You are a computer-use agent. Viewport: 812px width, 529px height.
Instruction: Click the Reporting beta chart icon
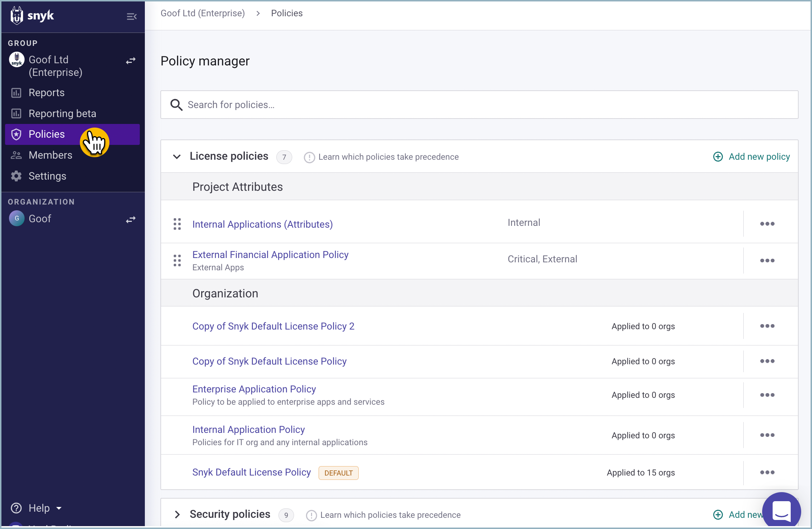click(x=16, y=113)
